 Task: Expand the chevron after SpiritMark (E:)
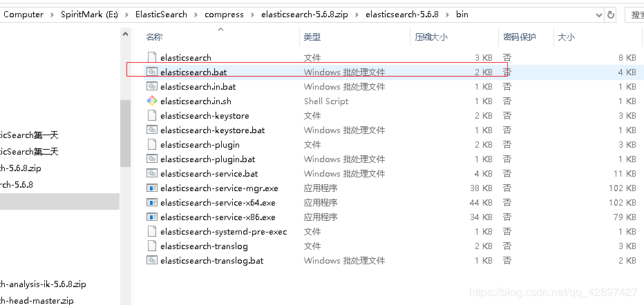(x=126, y=14)
